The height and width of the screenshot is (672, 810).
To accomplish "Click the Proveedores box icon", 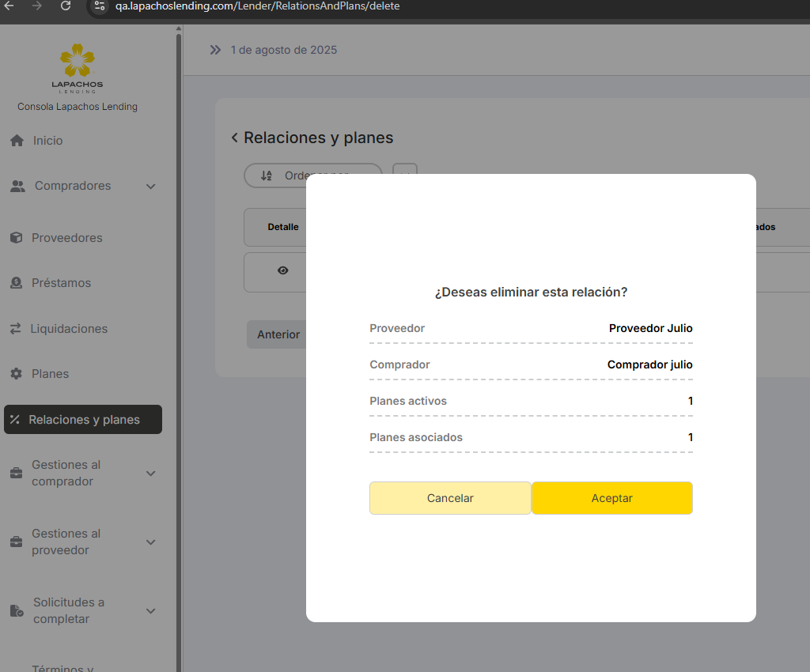I will (x=16, y=238).
